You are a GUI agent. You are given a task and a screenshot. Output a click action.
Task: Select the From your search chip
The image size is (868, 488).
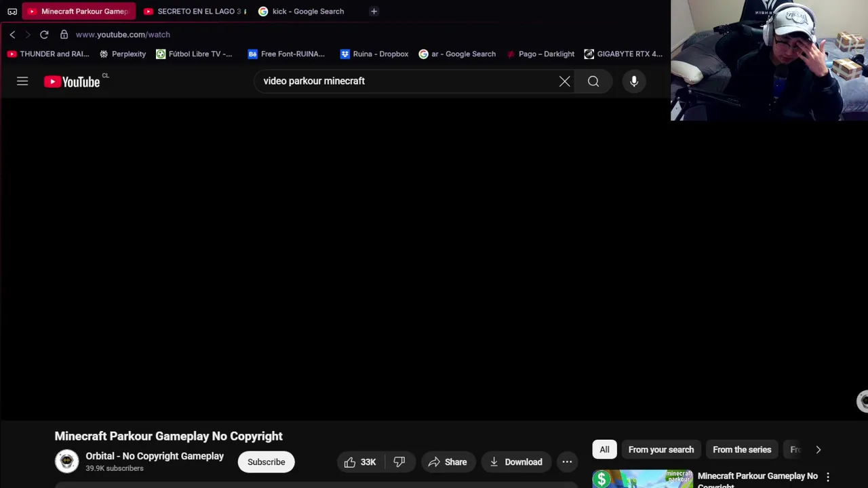(x=661, y=449)
